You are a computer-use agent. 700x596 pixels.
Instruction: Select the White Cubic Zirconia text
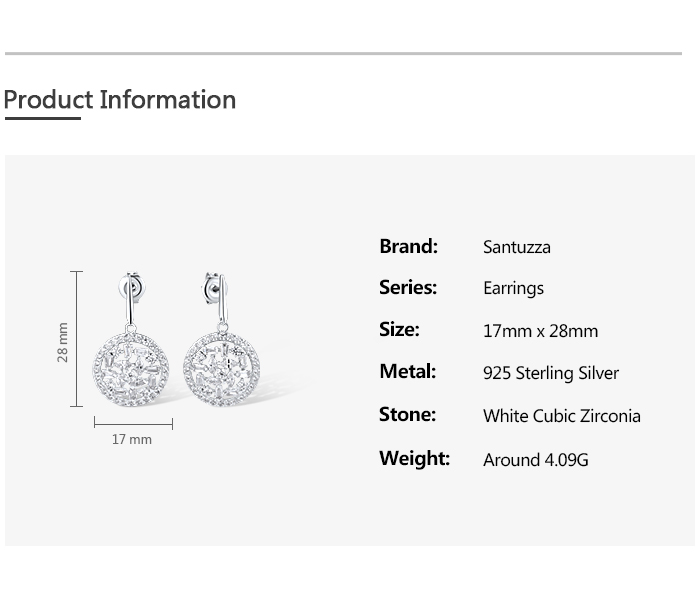pyautogui.click(x=561, y=416)
